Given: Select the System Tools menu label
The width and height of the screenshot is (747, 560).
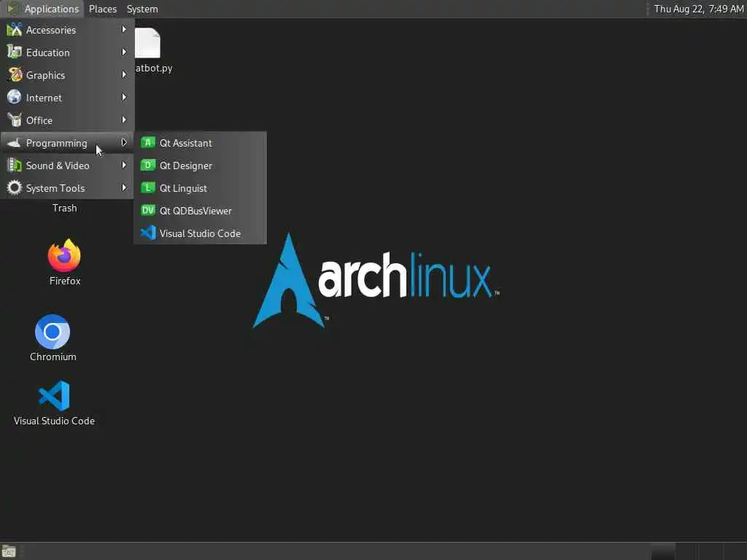Looking at the screenshot, I should coord(55,189).
